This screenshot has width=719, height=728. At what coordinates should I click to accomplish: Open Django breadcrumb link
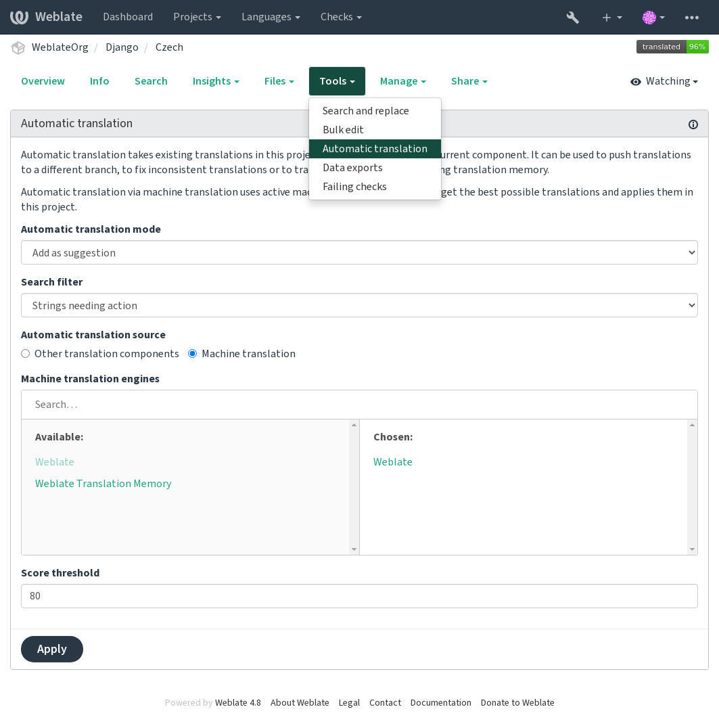[x=122, y=47]
